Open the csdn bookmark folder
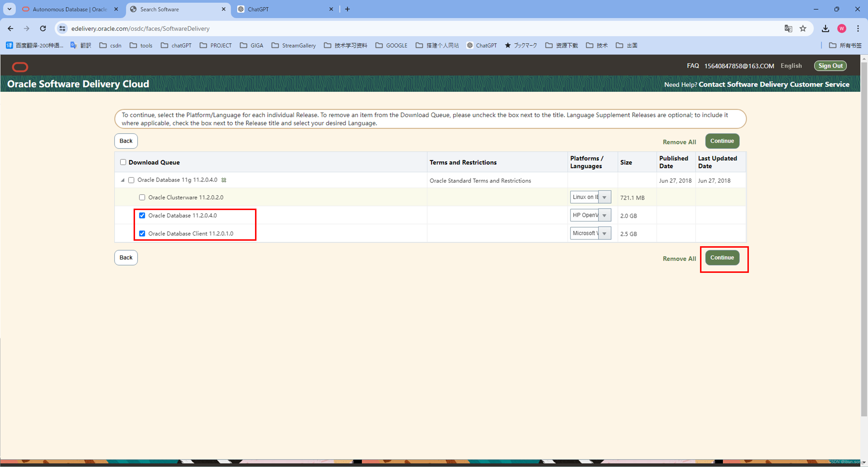Image resolution: width=868 pixels, height=467 pixels. click(x=110, y=45)
